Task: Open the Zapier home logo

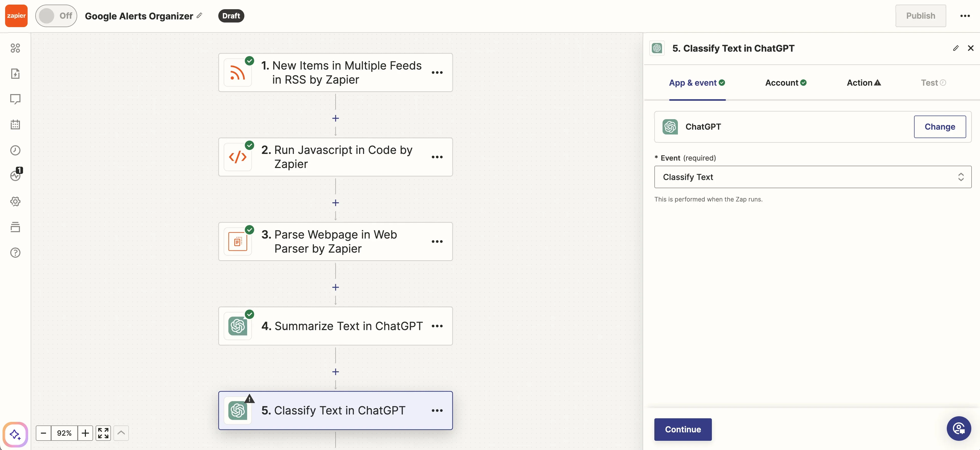Action: 16,16
